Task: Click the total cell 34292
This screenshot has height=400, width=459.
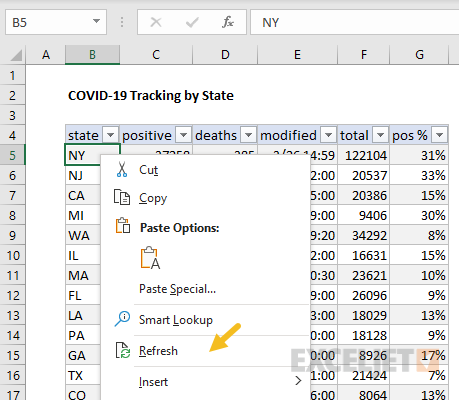Action: tap(364, 235)
